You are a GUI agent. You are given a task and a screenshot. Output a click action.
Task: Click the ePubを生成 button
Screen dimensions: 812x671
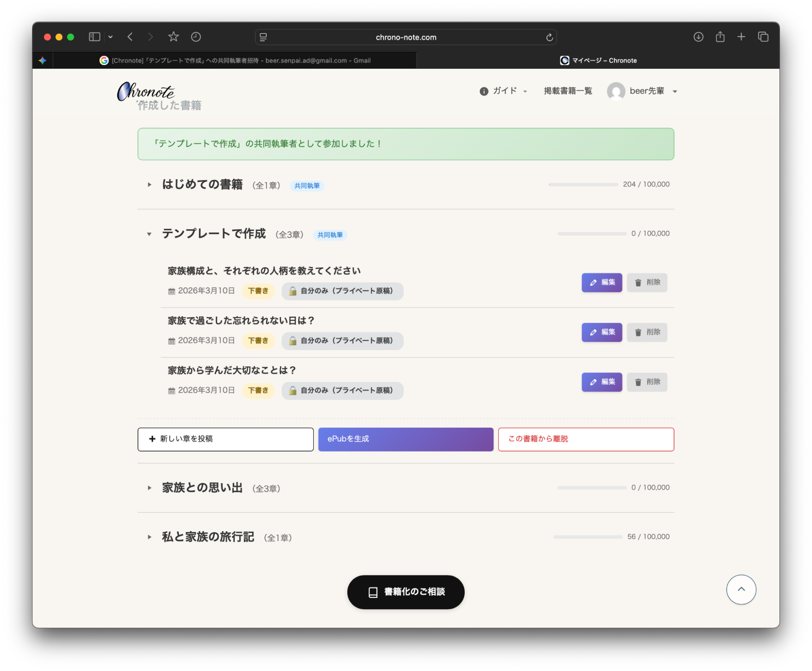(x=405, y=439)
